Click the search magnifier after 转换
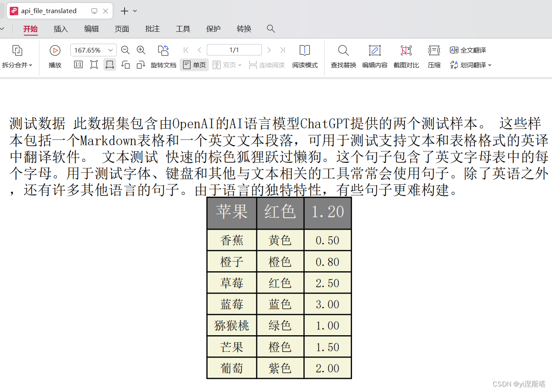 (x=271, y=29)
